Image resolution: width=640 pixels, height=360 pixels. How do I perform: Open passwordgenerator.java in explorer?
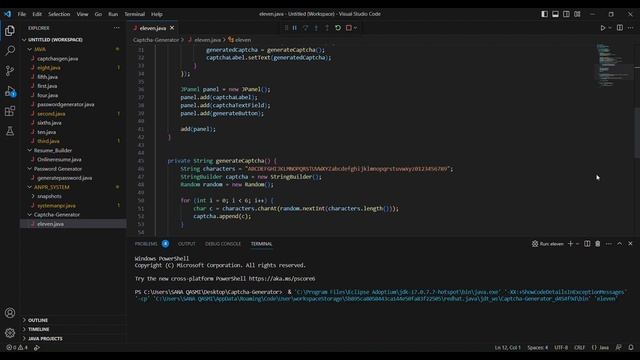pyautogui.click(x=66, y=104)
